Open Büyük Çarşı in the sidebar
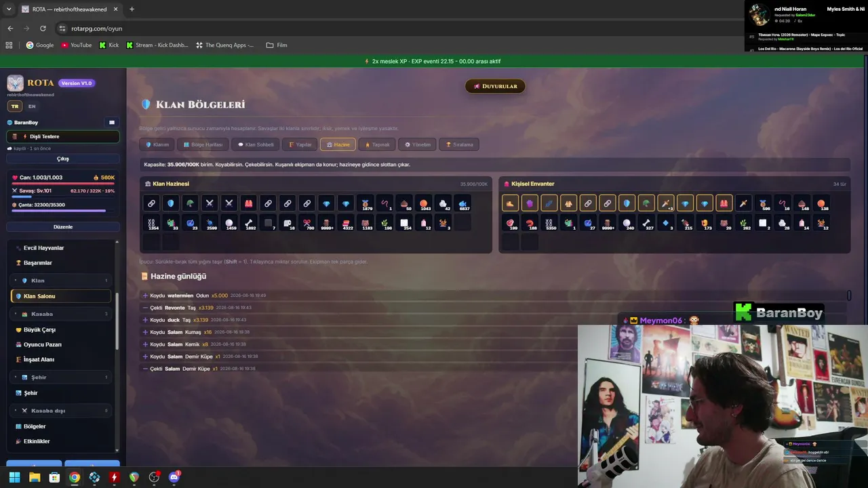868x488 pixels. pos(61,330)
